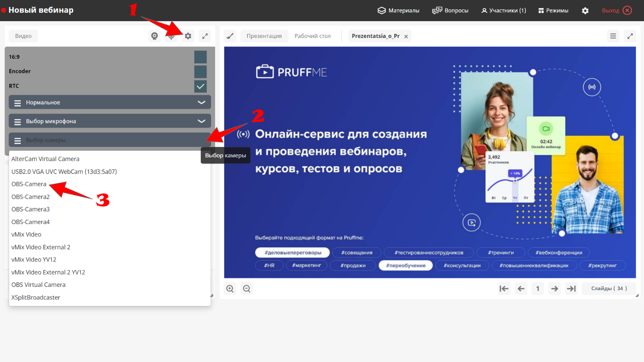Image resolution: width=644 pixels, height=362 pixels.
Task: Open the Режимы menu
Action: pos(553,11)
